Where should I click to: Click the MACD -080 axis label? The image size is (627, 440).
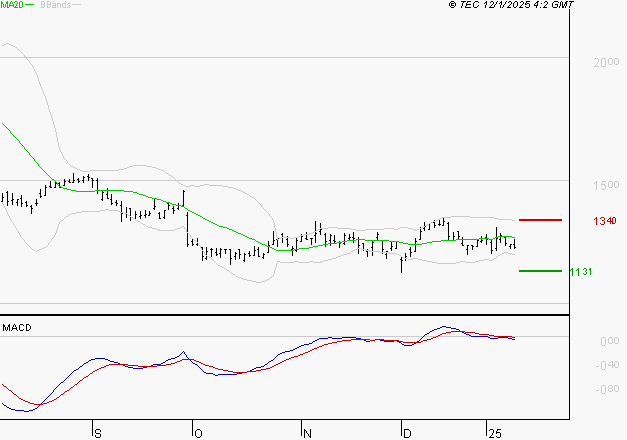607,389
